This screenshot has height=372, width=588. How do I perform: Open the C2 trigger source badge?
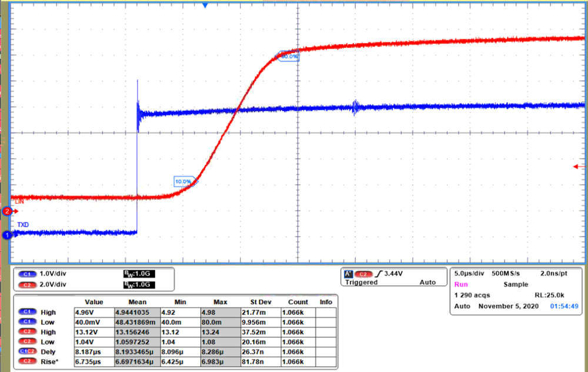pyautogui.click(x=363, y=273)
